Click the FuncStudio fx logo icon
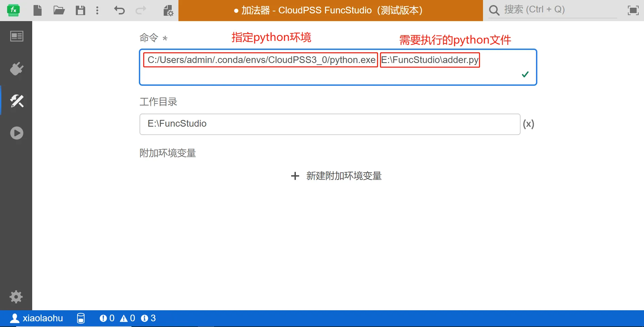The width and height of the screenshot is (644, 327). tap(13, 10)
